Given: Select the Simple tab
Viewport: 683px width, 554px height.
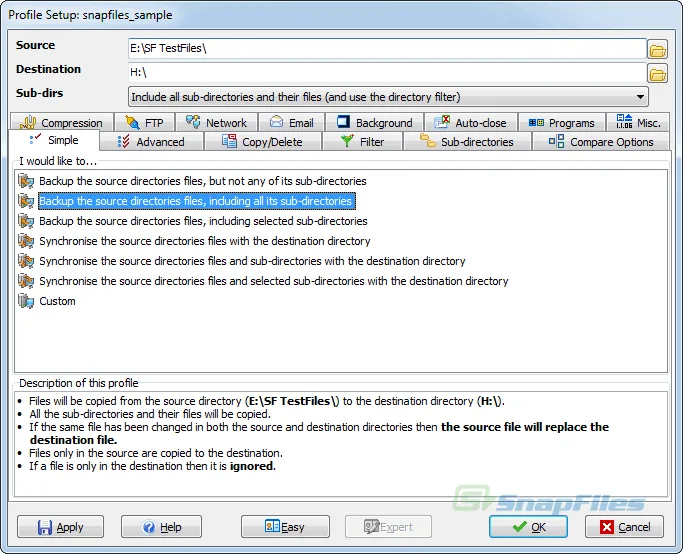Looking at the screenshot, I should click(x=54, y=140).
